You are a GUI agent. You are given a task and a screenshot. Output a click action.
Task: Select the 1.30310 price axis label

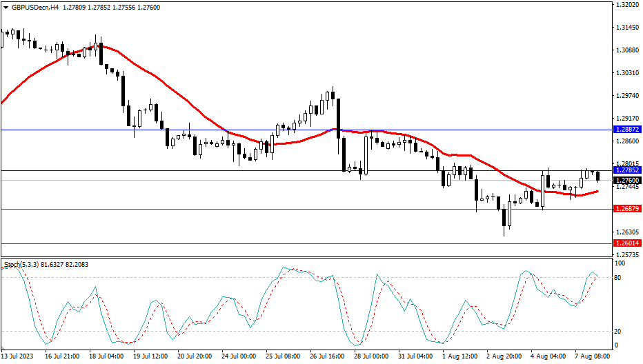point(627,73)
